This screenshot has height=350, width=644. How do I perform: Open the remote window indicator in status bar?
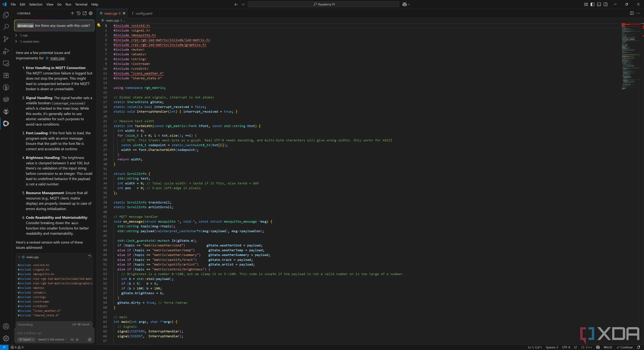(4, 347)
